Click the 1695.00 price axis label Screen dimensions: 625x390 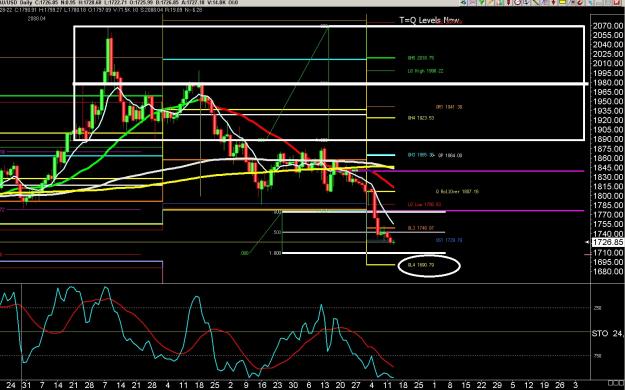(608, 262)
